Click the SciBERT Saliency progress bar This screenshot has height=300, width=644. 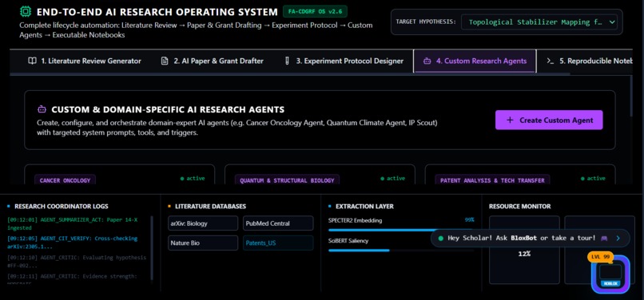pyautogui.click(x=401, y=250)
